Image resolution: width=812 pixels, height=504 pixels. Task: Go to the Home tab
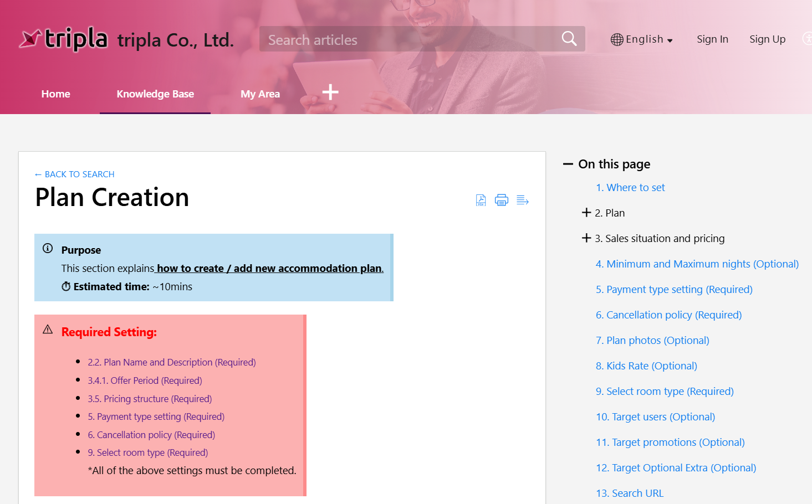pos(55,94)
